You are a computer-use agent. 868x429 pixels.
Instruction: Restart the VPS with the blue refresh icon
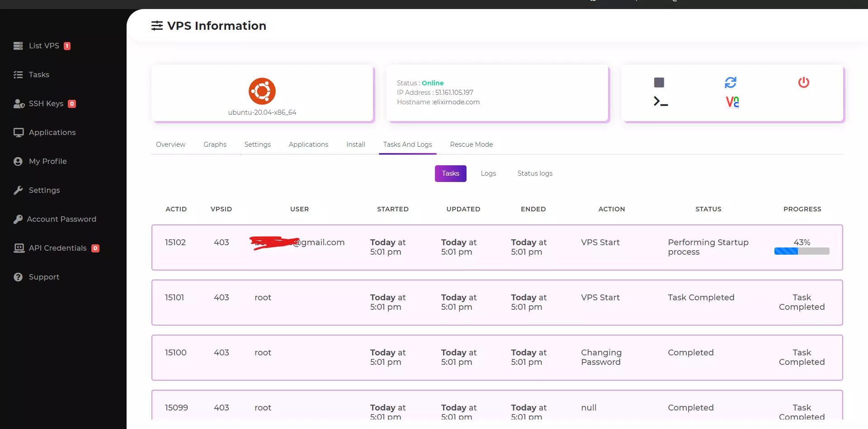click(x=731, y=82)
